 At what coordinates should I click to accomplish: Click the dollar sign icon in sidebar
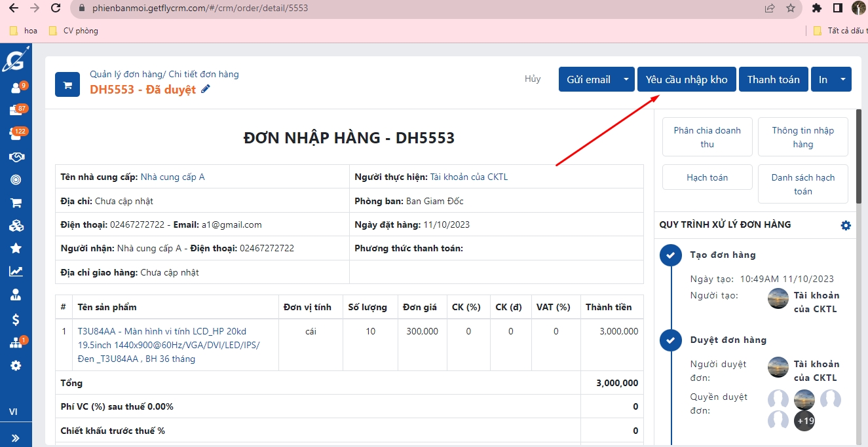pos(16,319)
